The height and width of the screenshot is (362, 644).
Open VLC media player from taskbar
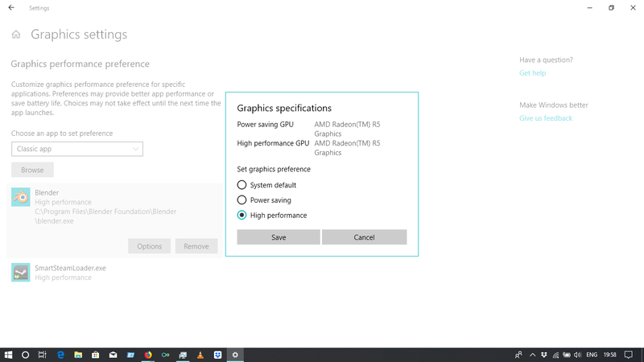[x=200, y=355]
